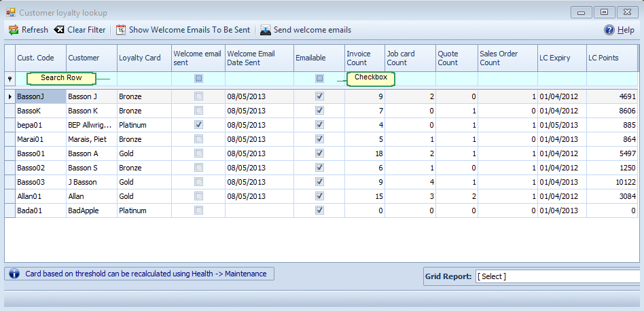644x311 pixels.
Task: Click the LC Points value 8606
Action: tap(612, 111)
